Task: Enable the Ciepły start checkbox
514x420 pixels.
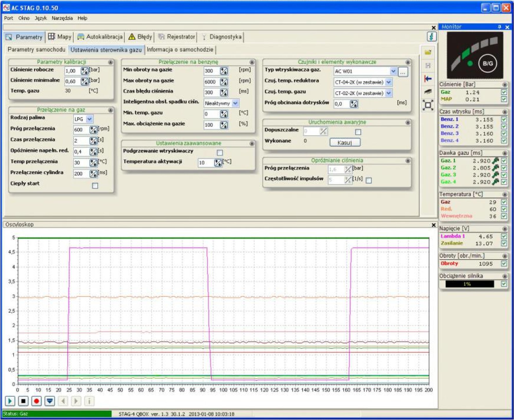Action: tap(95, 185)
